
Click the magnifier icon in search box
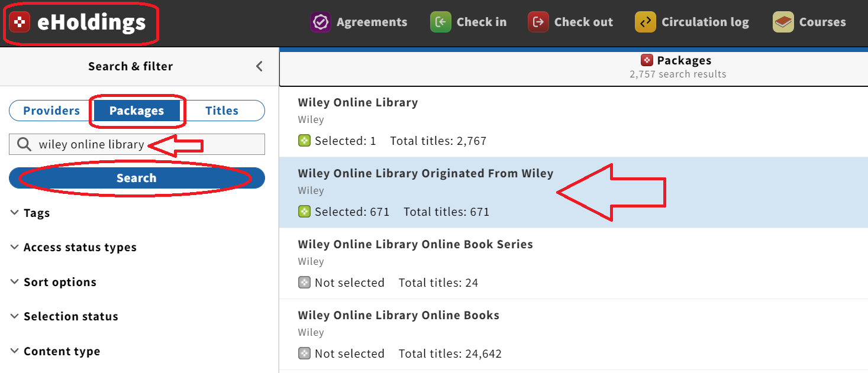click(24, 144)
